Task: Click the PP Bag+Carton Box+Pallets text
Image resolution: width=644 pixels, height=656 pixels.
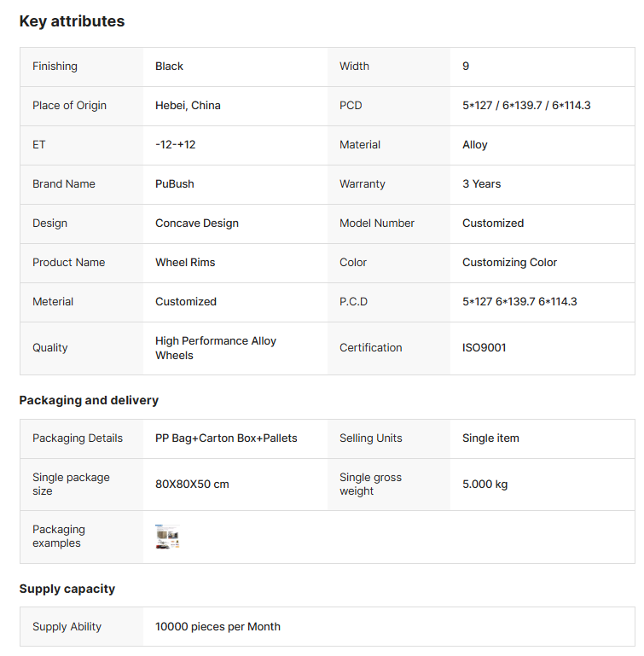Action: point(226,438)
